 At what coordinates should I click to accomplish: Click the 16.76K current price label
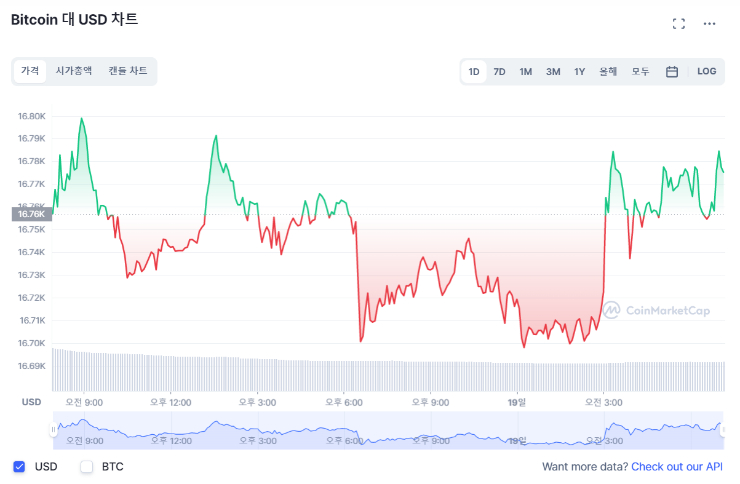[x=29, y=213]
